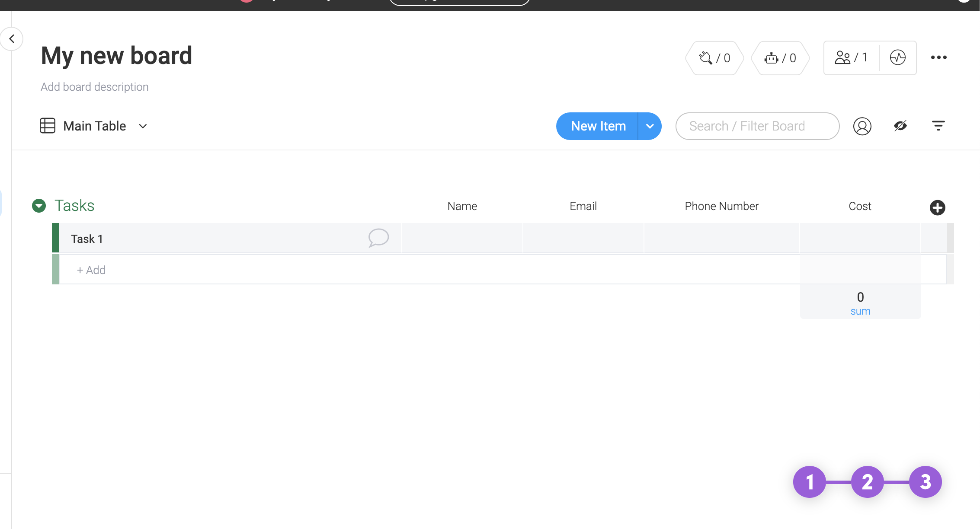Click Add board description text
Image resolution: width=980 pixels, height=529 pixels.
tap(94, 87)
